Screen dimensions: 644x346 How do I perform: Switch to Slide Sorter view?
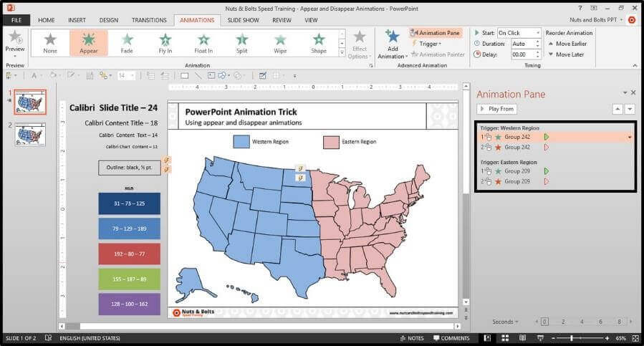click(x=505, y=338)
